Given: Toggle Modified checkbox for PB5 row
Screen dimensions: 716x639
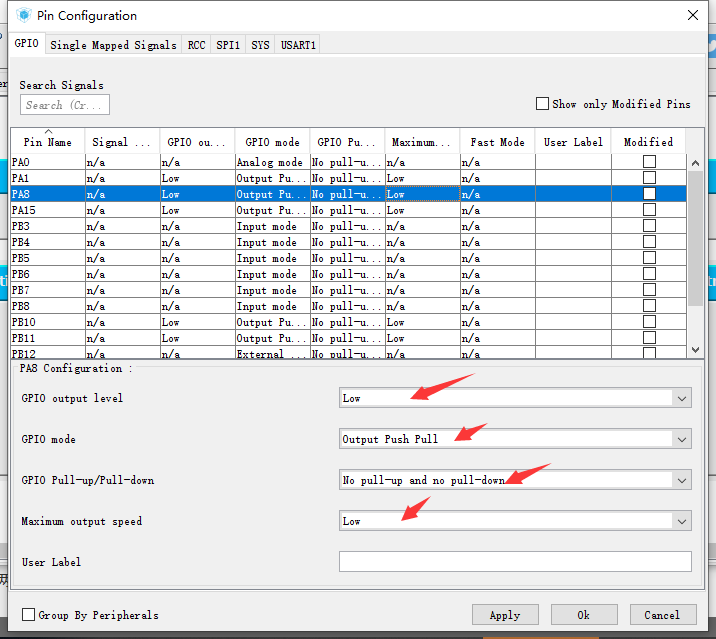Looking at the screenshot, I should pos(649,258).
